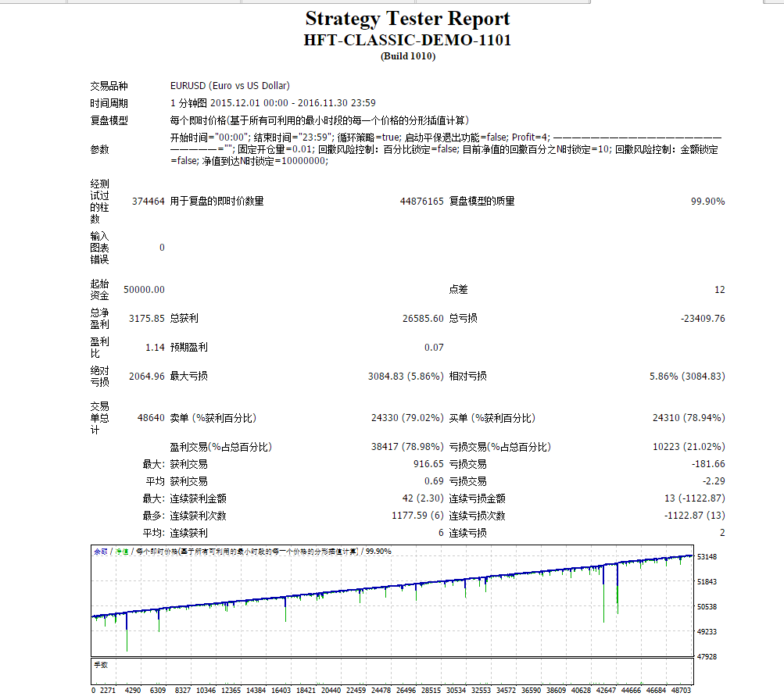Viewport: 784px width, 700px height.
Task: Click the Strategy Tester Report title
Action: pyautogui.click(x=407, y=19)
